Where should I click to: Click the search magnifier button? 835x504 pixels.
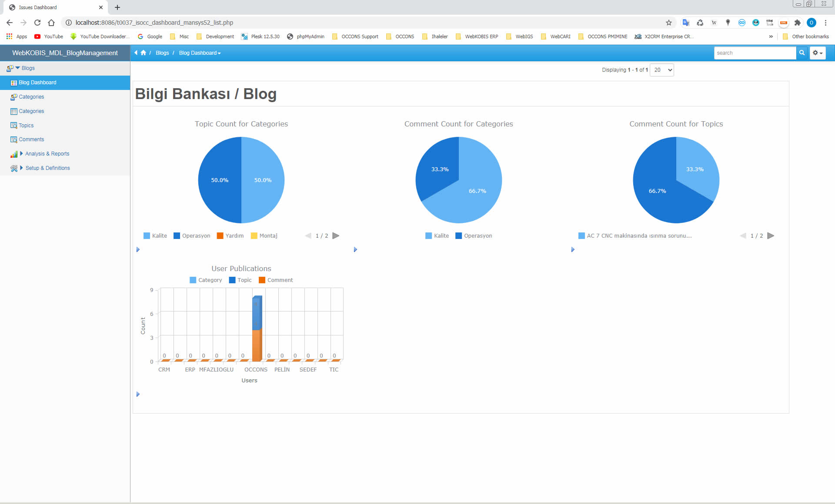click(x=802, y=53)
